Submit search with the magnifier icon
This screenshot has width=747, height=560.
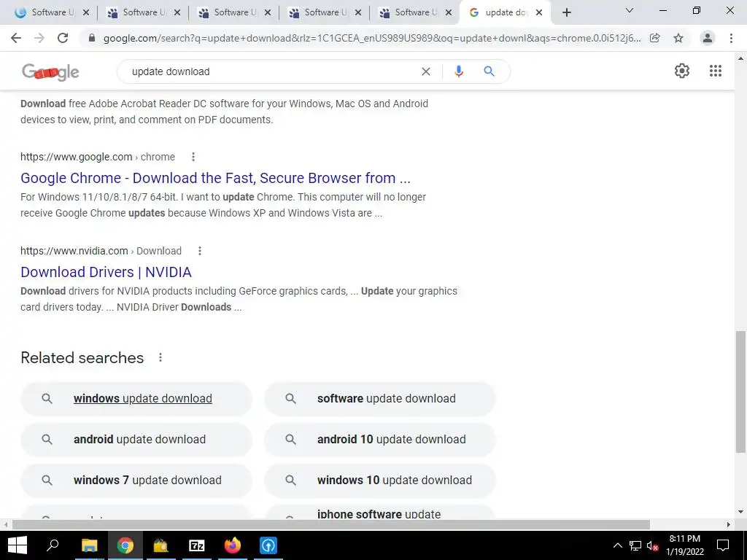pos(489,71)
